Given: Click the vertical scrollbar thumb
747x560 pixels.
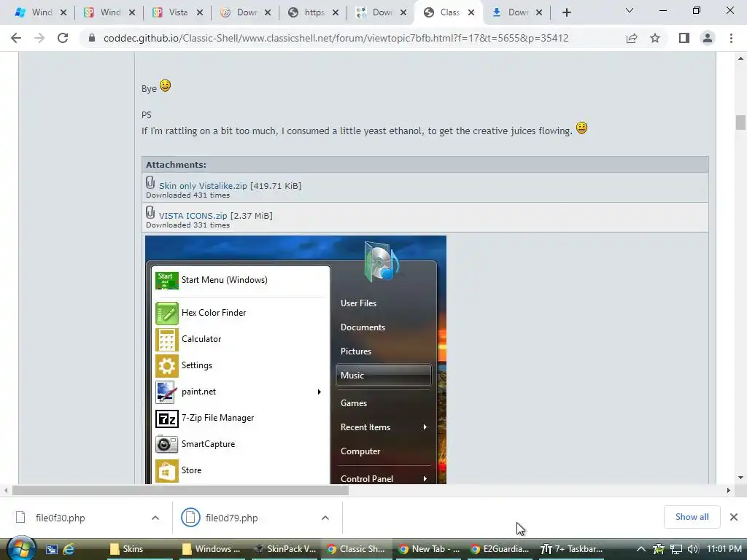Looking at the screenshot, I should pyautogui.click(x=740, y=122).
